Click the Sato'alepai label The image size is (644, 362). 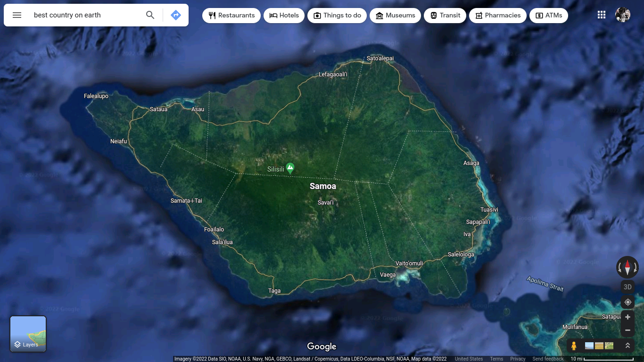pyautogui.click(x=380, y=58)
